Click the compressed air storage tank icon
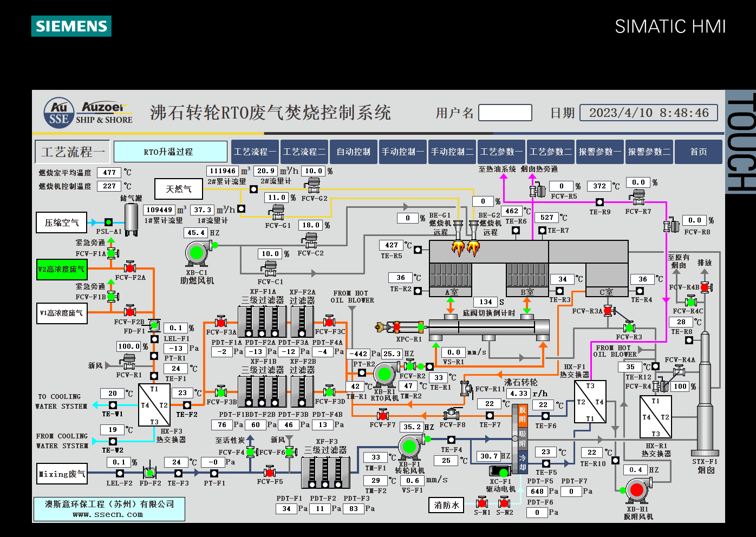 132,219
